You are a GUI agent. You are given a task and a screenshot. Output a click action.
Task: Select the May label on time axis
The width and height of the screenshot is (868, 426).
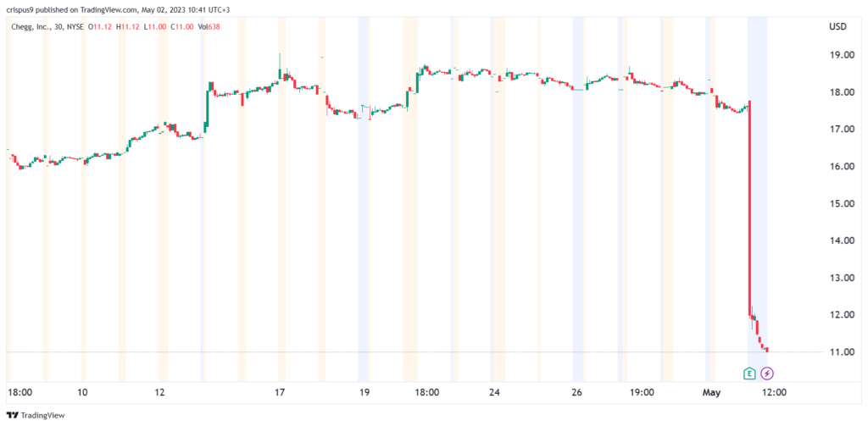[711, 393]
